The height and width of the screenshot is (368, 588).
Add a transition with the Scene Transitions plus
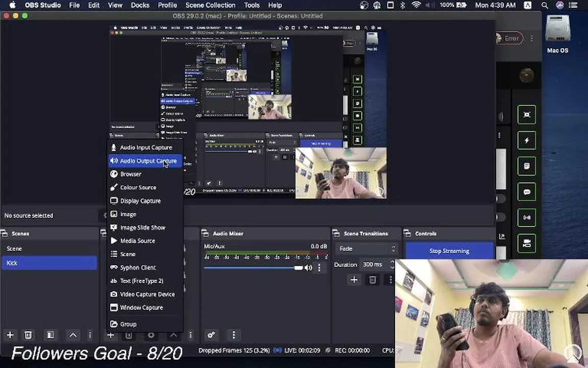[354, 280]
